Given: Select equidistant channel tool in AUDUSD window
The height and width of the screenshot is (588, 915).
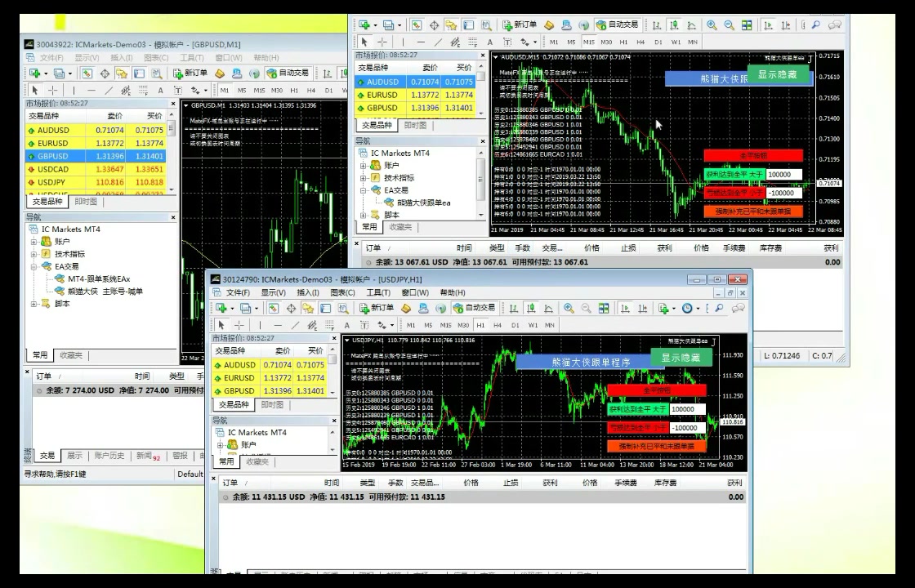Looking at the screenshot, I should pos(456,42).
